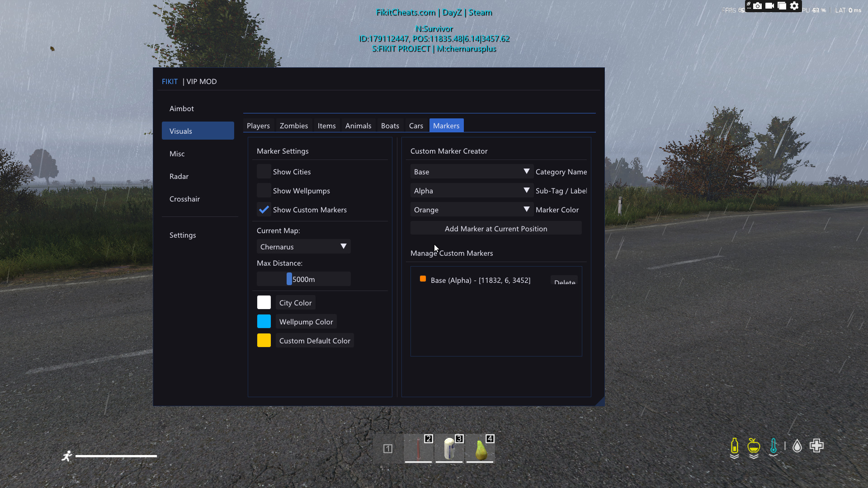Image resolution: width=868 pixels, height=488 pixels.
Task: Click the health cross status icon
Action: [x=817, y=446]
